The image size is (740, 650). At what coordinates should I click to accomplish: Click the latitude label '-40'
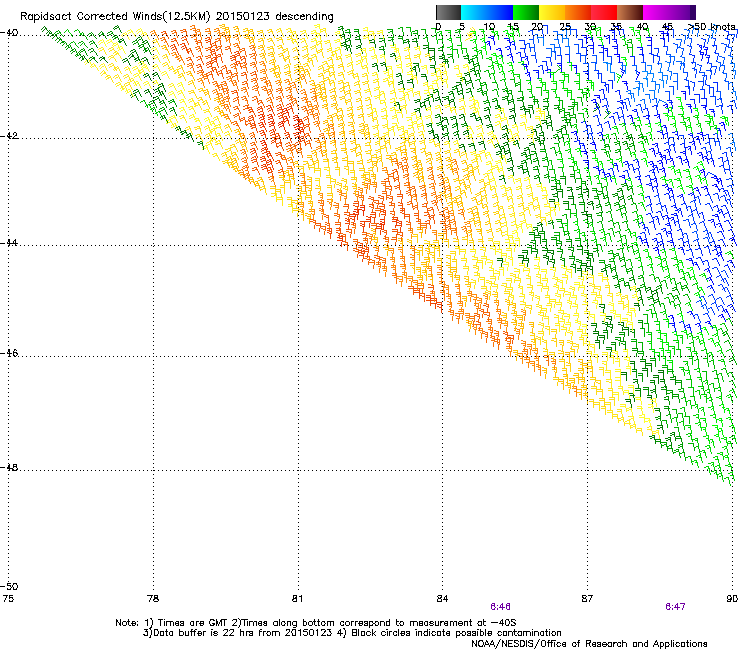9,33
